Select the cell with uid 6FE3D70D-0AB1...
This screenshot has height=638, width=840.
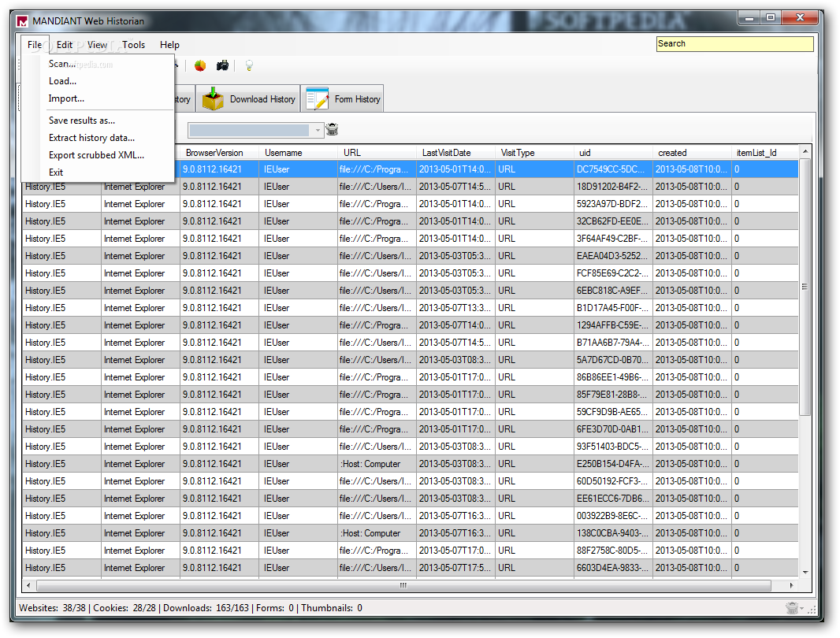[x=613, y=429]
